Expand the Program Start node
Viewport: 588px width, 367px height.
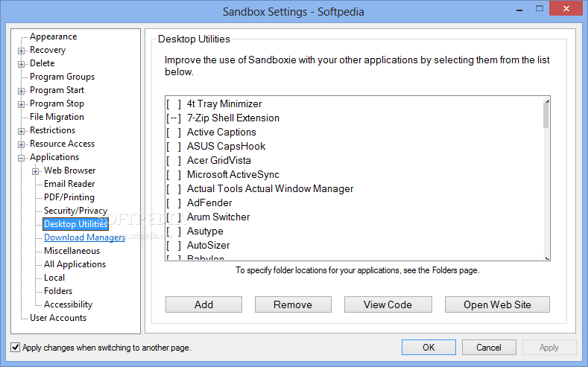tap(22, 91)
